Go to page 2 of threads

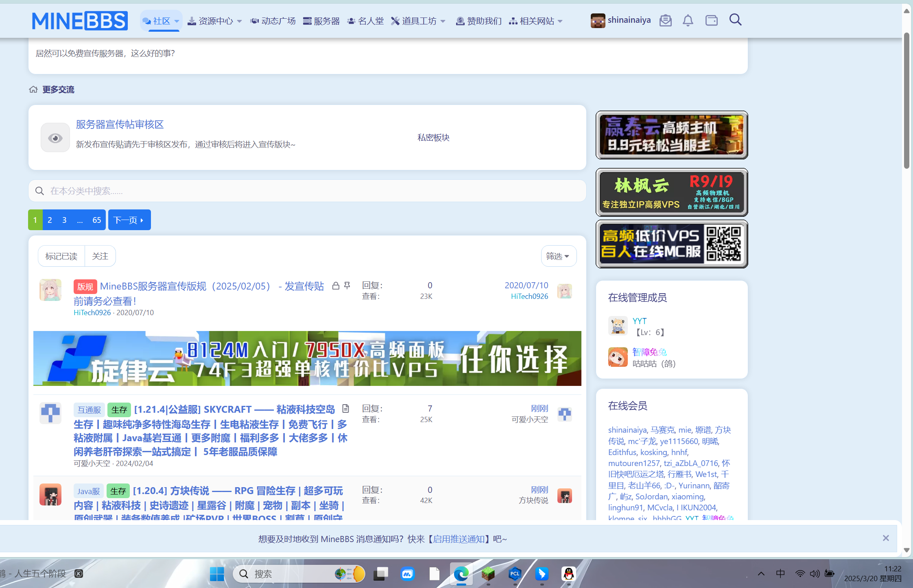(x=50, y=220)
